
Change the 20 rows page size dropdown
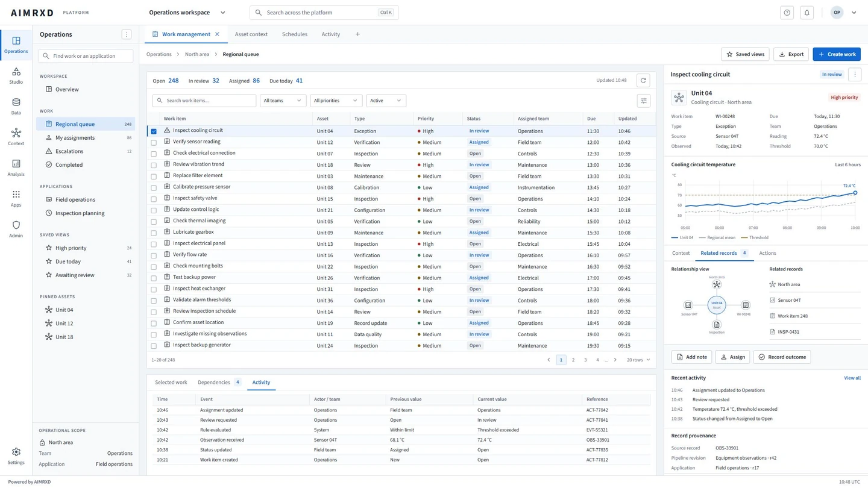[x=638, y=360]
